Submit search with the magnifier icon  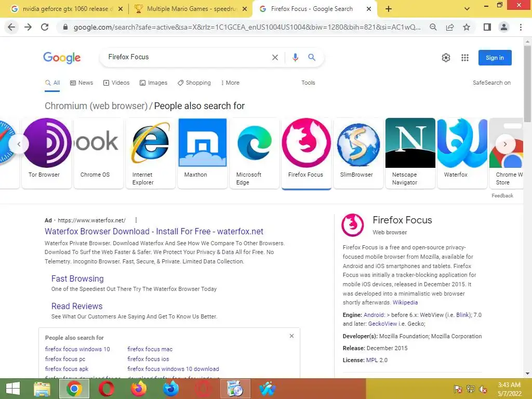[312, 57]
